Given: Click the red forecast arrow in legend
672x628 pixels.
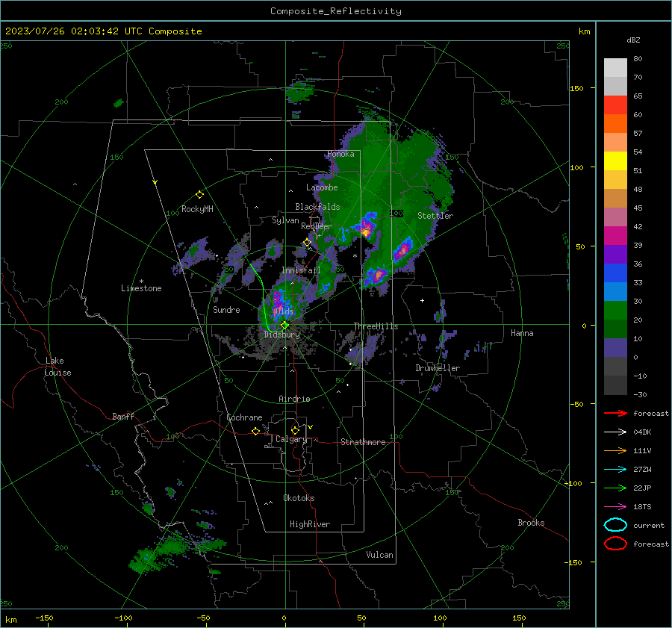Looking at the screenshot, I should tap(615, 413).
